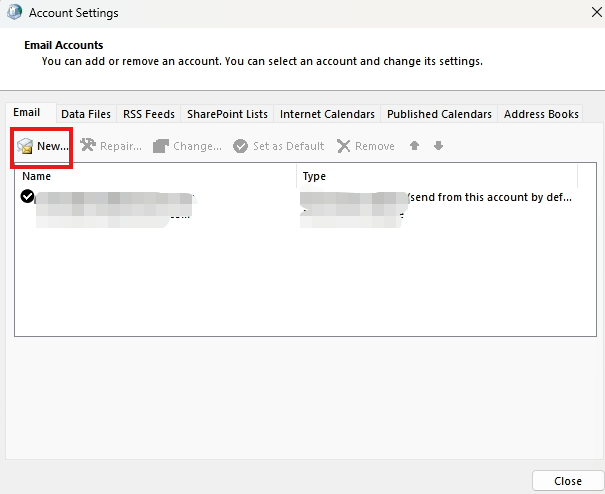The height and width of the screenshot is (494, 605).
Task: Open the Published Calendars tab
Action: click(439, 114)
